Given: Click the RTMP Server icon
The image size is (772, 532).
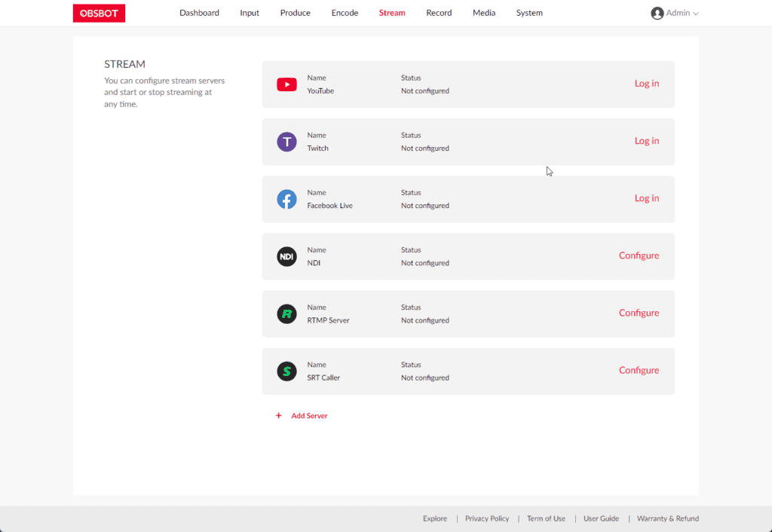Looking at the screenshot, I should 286,313.
